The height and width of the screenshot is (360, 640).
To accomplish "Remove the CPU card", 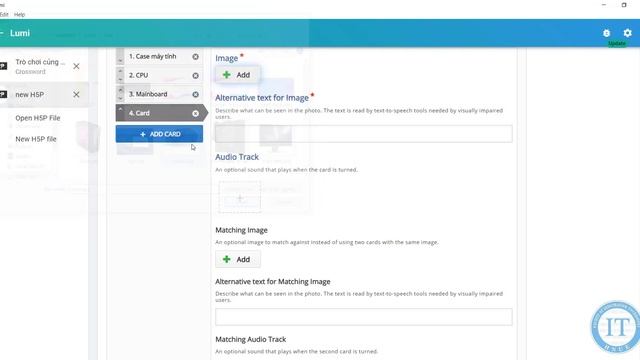I will coord(196,76).
